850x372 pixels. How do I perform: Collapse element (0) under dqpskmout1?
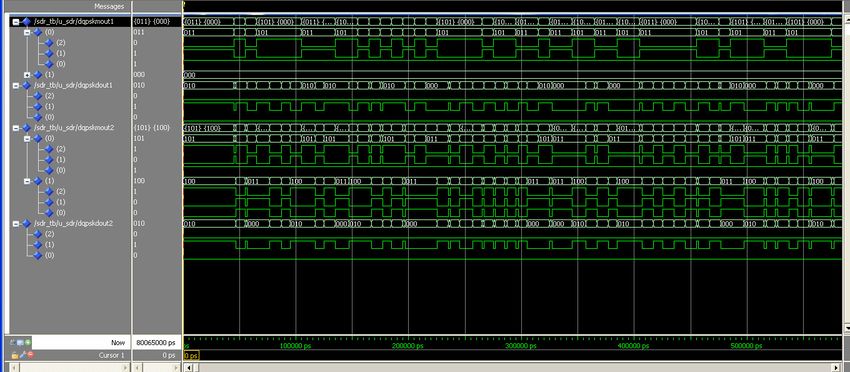coord(27,33)
